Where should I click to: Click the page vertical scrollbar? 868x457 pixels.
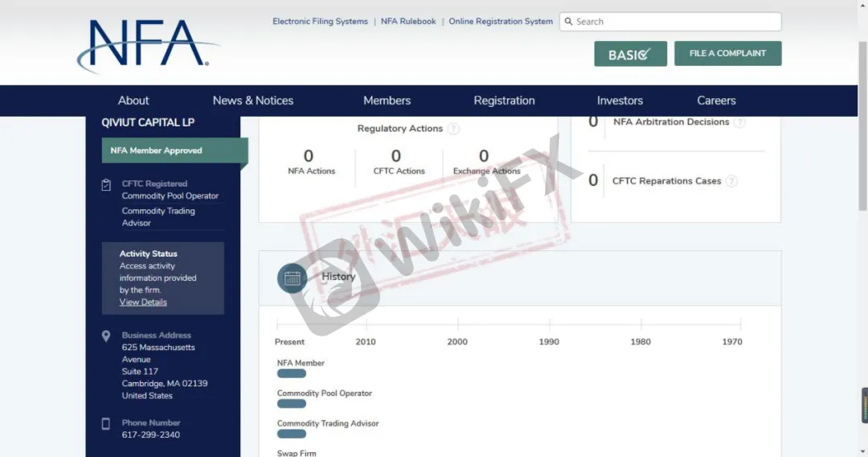pos(862,126)
